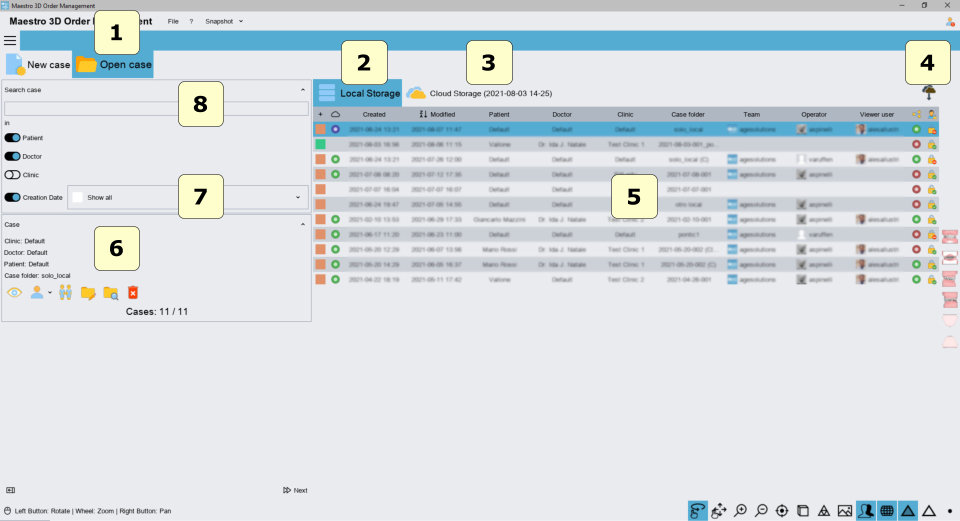The height and width of the screenshot is (521, 960).
Task: Open the arrow next to the person icon
Action: click(50, 293)
